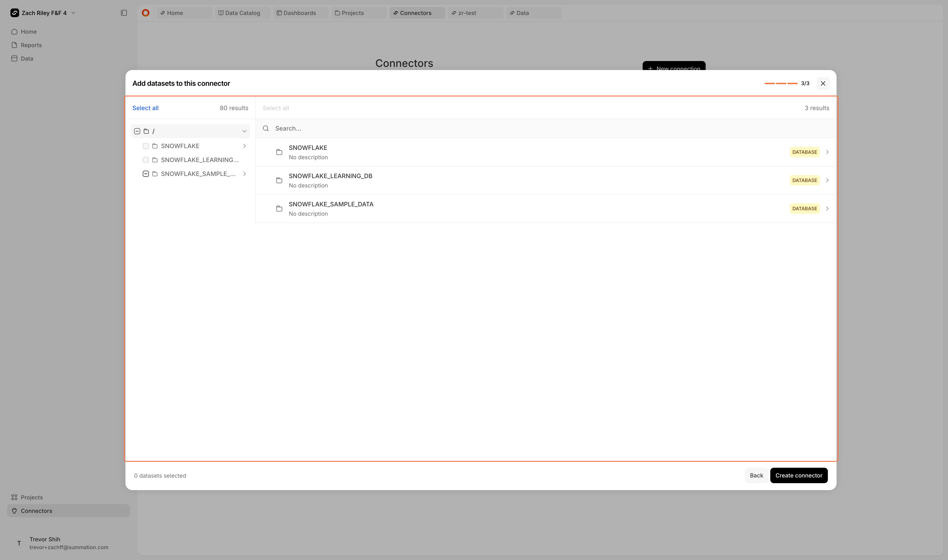948x560 pixels.
Task: Switch to the Connectors tab
Action: tap(417, 13)
